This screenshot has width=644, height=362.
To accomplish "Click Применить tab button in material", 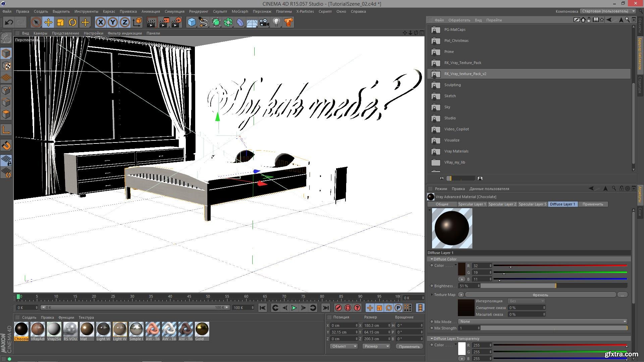I will [x=593, y=204].
